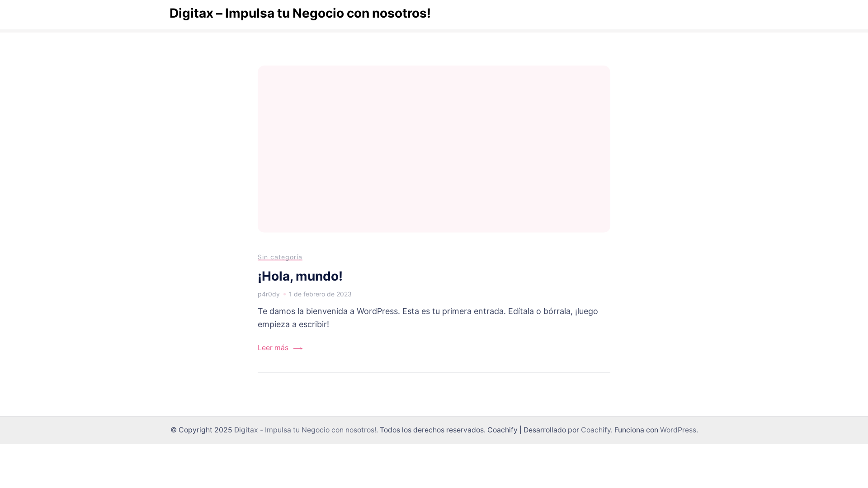Open the 'Sin categoría' category link
The height and width of the screenshot is (488, 868).
(x=280, y=257)
